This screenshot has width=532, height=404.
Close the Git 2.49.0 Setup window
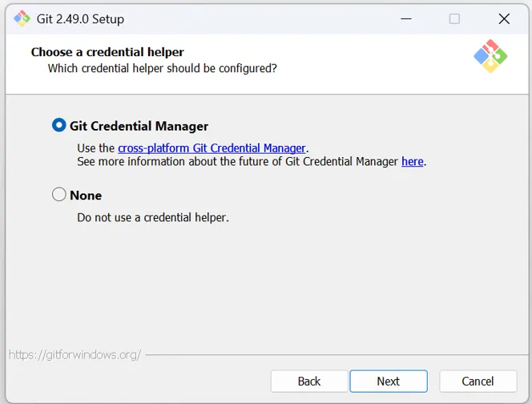click(x=503, y=18)
